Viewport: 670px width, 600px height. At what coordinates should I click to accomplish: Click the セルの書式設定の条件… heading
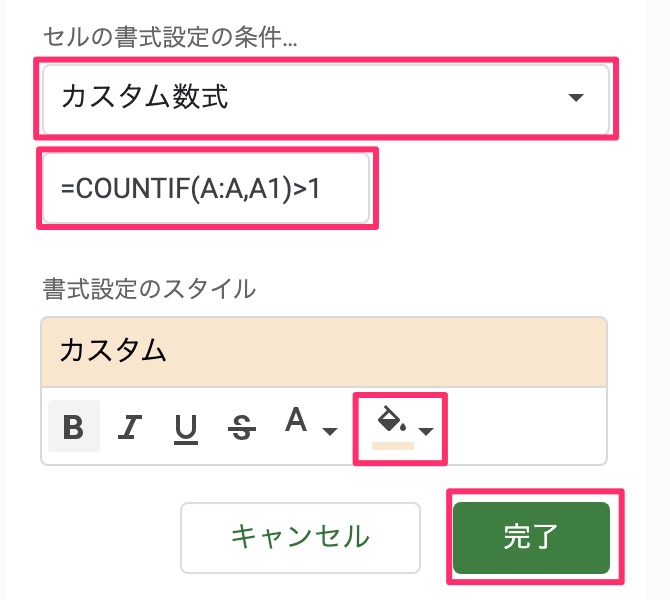170,37
